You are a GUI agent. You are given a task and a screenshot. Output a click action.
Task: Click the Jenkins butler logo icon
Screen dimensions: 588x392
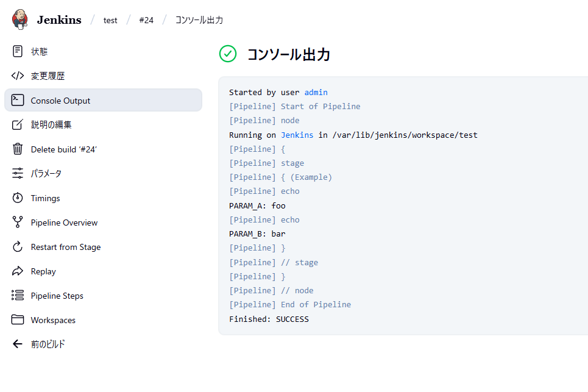point(19,19)
